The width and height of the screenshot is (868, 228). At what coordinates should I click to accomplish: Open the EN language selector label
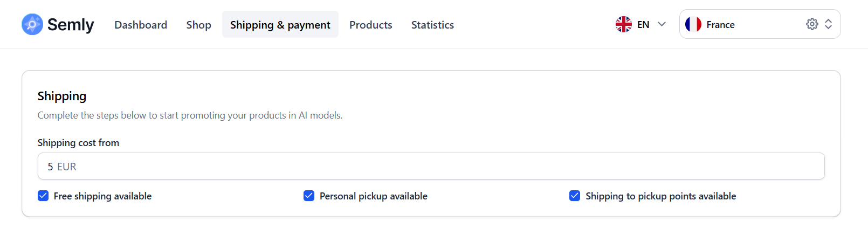click(643, 24)
